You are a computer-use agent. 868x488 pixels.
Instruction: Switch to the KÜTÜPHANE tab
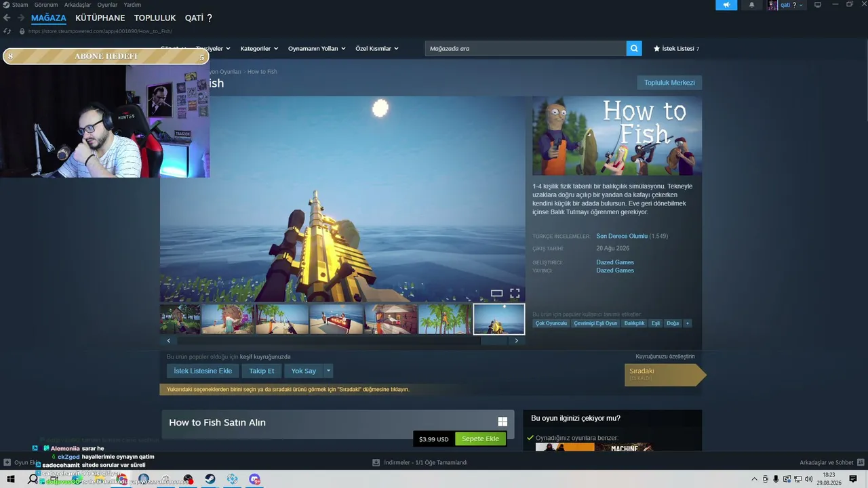pyautogui.click(x=100, y=18)
